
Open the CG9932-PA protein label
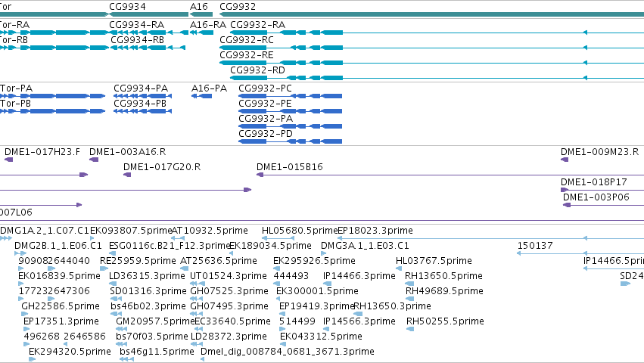tap(266, 119)
